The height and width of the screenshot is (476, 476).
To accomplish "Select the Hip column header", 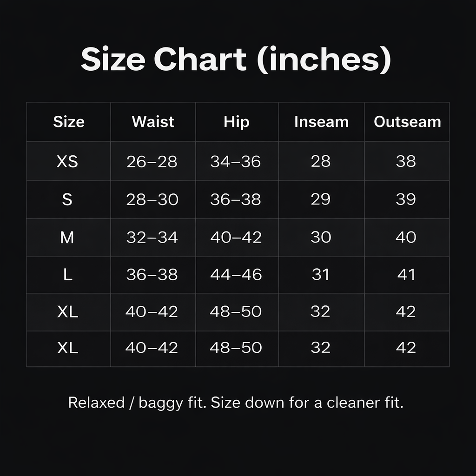I will [x=236, y=122].
